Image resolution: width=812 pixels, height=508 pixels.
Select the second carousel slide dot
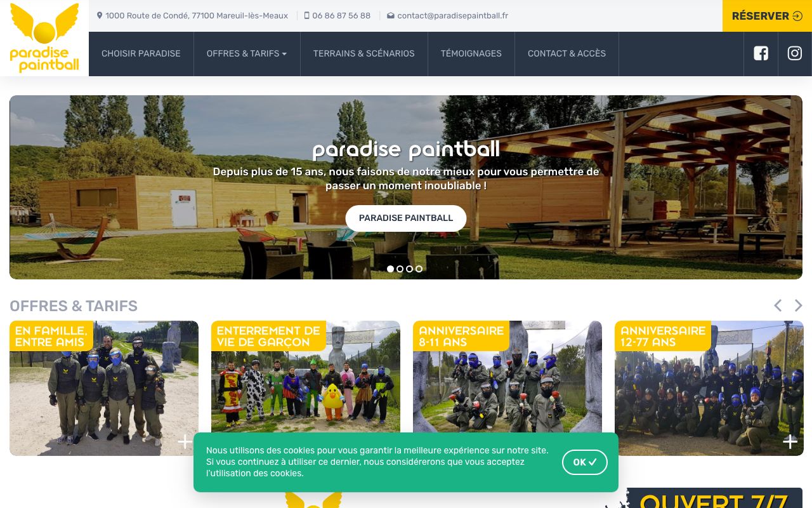[400, 269]
